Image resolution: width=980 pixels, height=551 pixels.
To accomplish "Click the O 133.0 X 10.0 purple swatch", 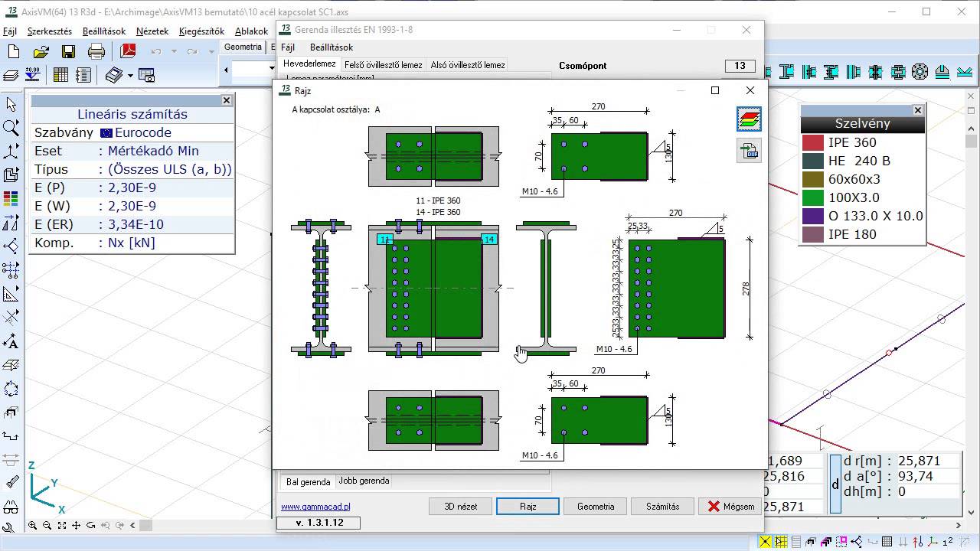I will tap(812, 216).
